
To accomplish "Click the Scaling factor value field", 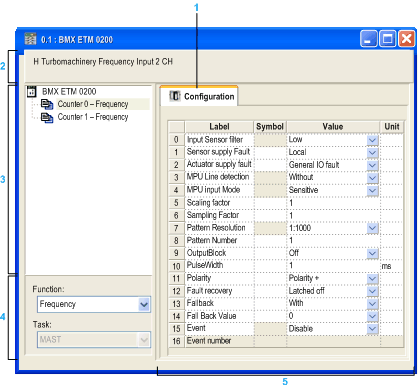I will click(x=333, y=203).
